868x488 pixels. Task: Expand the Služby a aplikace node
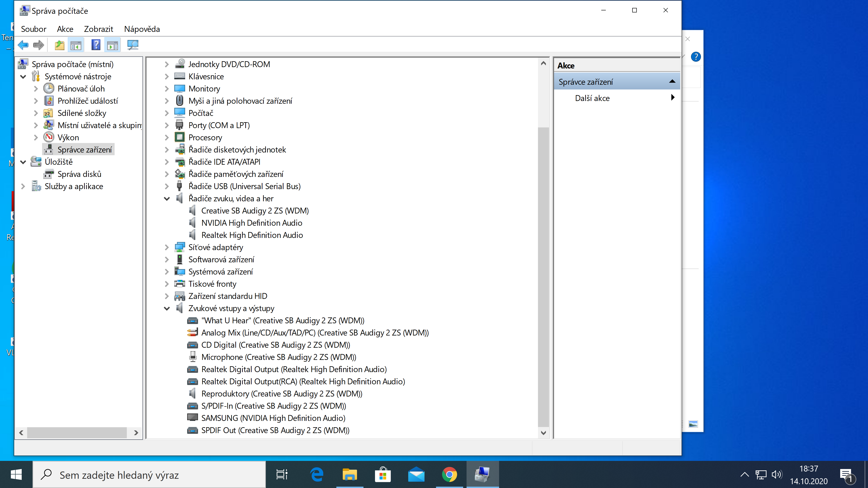pyautogui.click(x=23, y=186)
